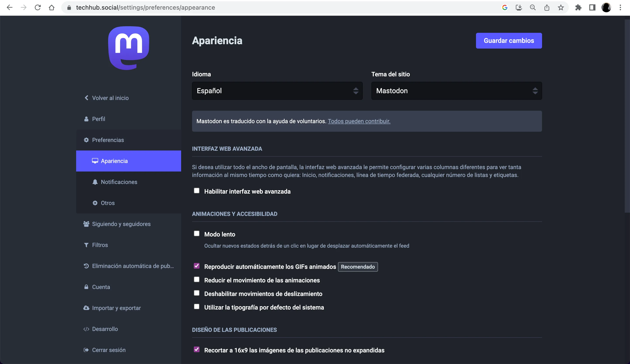Open Siguiendo y seguidores page

click(x=128, y=224)
